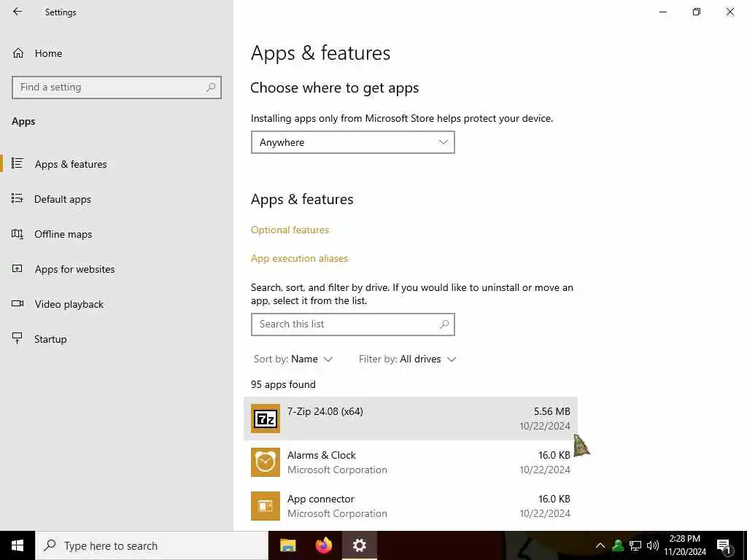This screenshot has height=560, width=747.
Task: Select the App connector entry
Action: pyautogui.click(x=410, y=506)
